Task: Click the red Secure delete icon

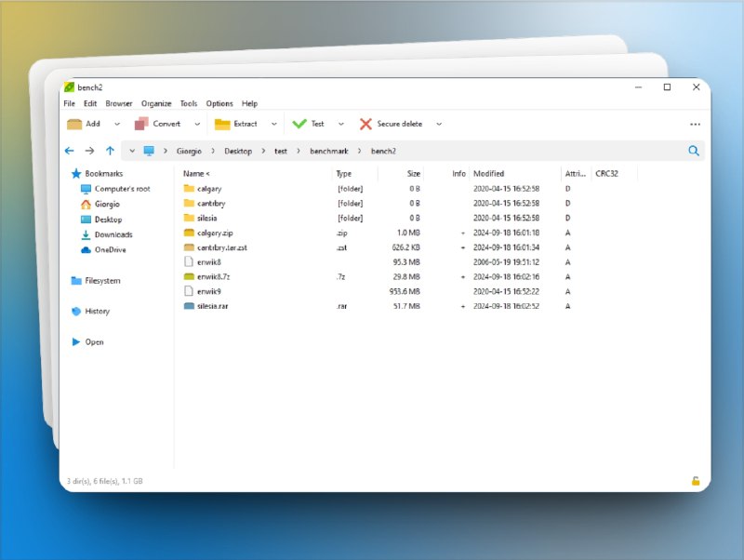Action: click(365, 124)
